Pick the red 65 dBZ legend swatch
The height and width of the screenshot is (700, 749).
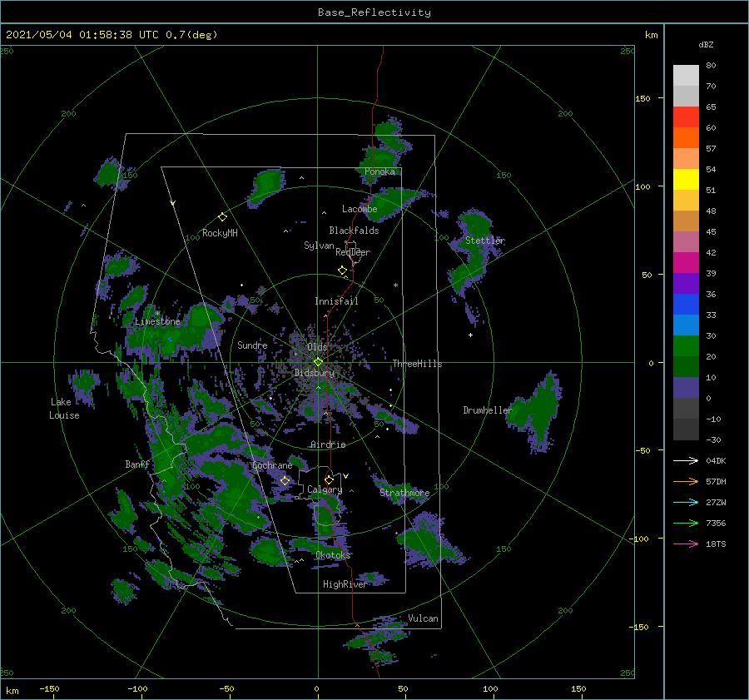click(686, 117)
